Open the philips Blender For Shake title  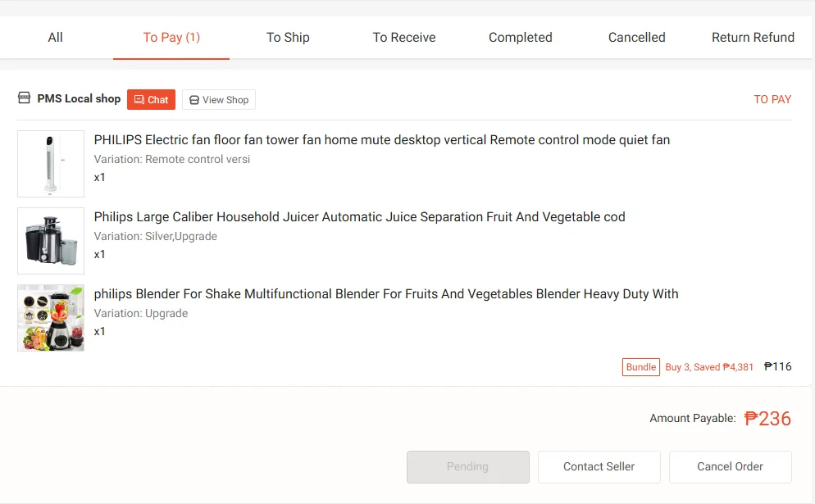pos(385,293)
